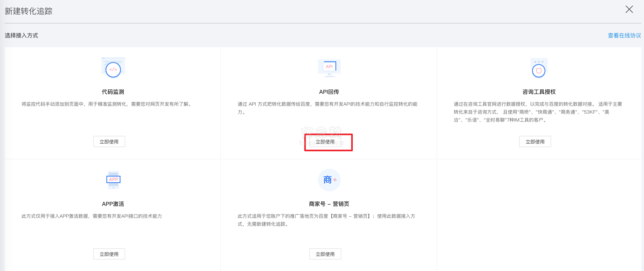
Task: Select the 商家号 – 营销页 card title
Action: coord(329,204)
